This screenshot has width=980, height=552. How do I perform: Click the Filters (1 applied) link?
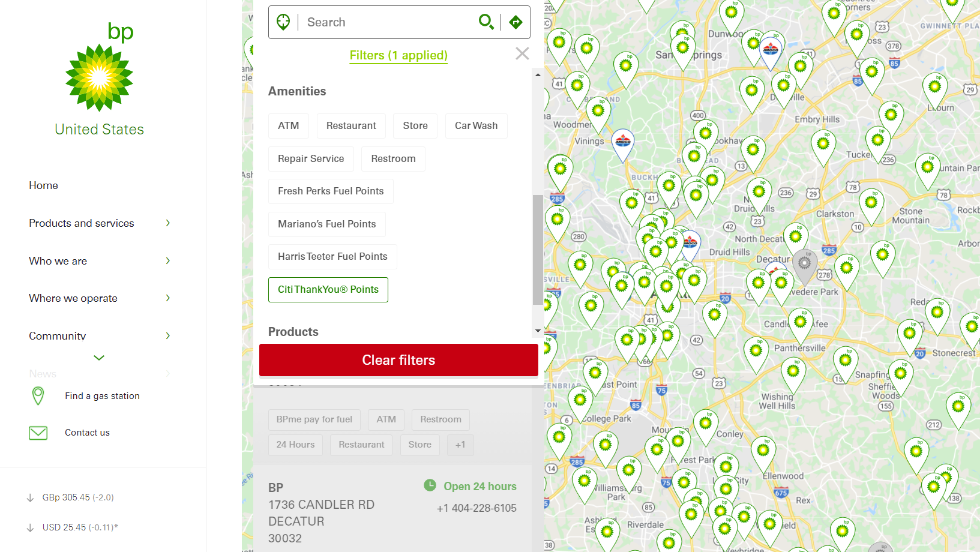[x=398, y=55]
